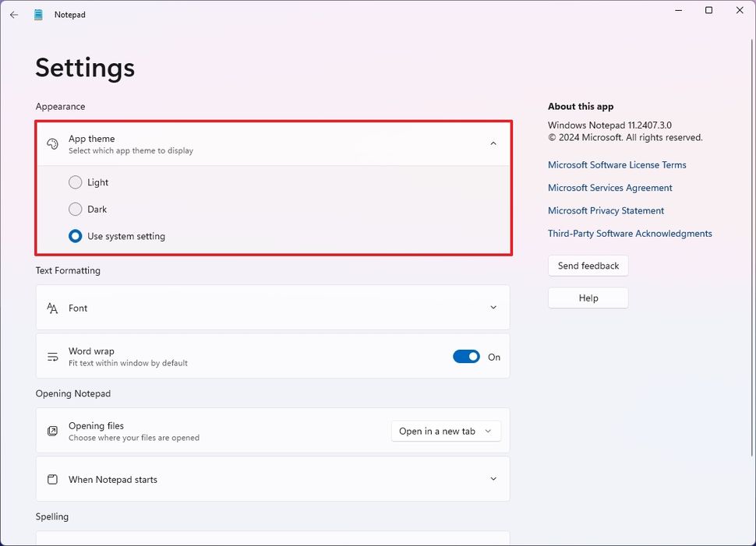Click the Word wrap arrow icon

click(x=52, y=356)
